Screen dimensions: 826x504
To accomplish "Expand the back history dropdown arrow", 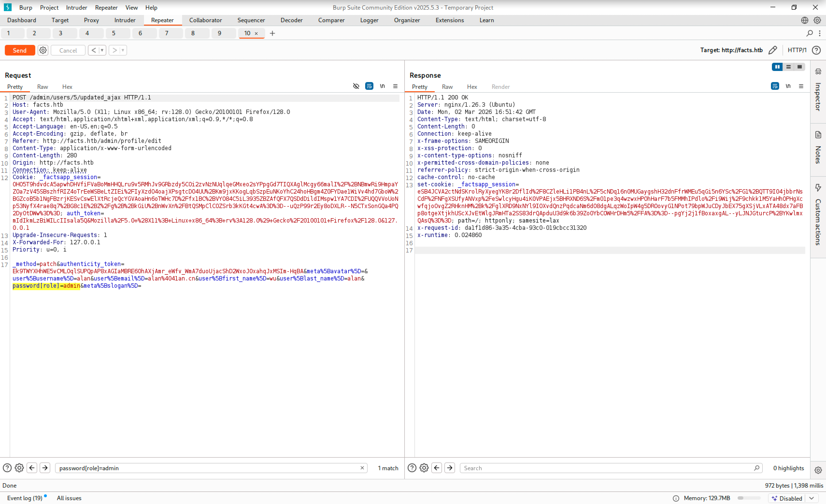I will pyautogui.click(x=102, y=50).
